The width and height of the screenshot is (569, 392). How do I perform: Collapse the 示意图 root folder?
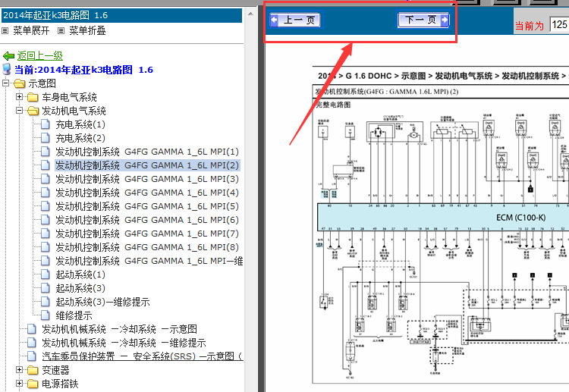tap(5, 83)
